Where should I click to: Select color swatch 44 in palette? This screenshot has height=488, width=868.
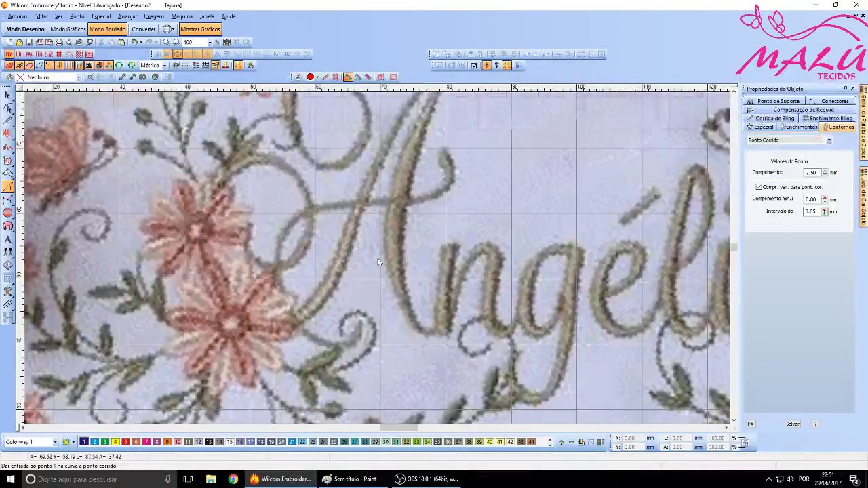tap(531, 442)
